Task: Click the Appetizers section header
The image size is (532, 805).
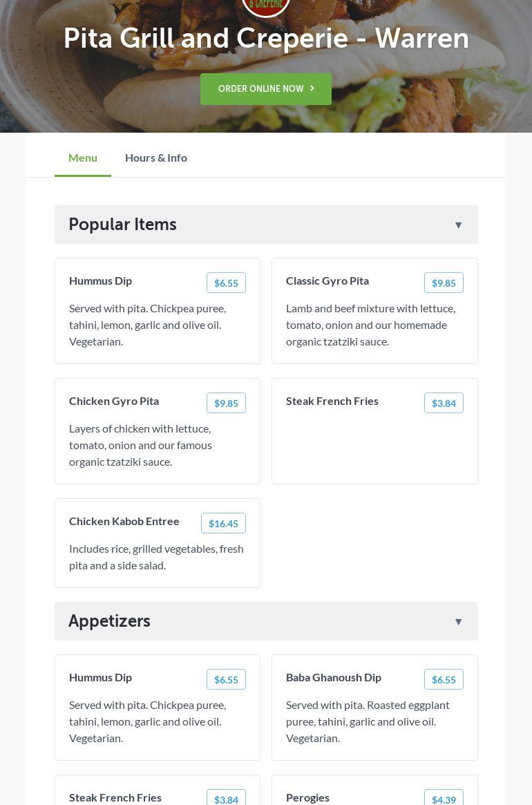Action: coord(109,621)
